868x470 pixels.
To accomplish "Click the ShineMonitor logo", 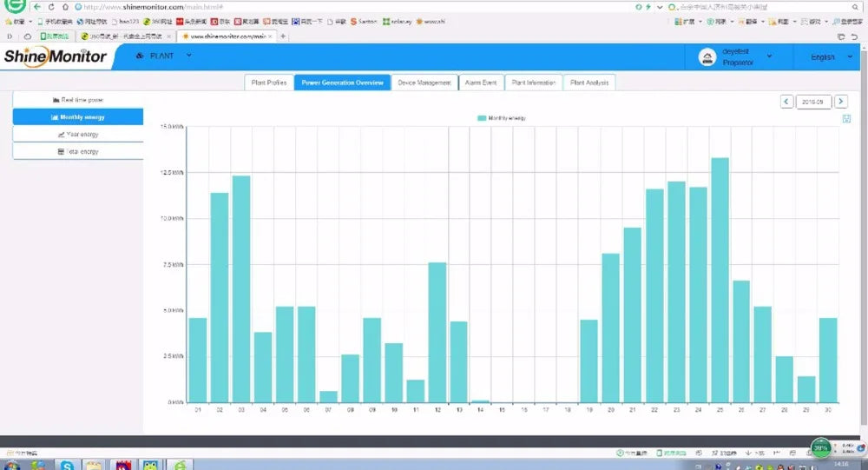I will [55, 56].
